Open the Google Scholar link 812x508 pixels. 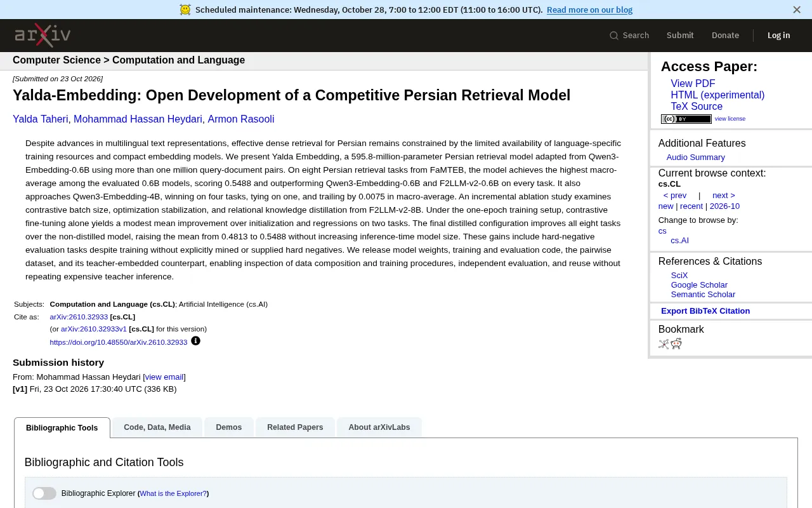[x=699, y=285]
